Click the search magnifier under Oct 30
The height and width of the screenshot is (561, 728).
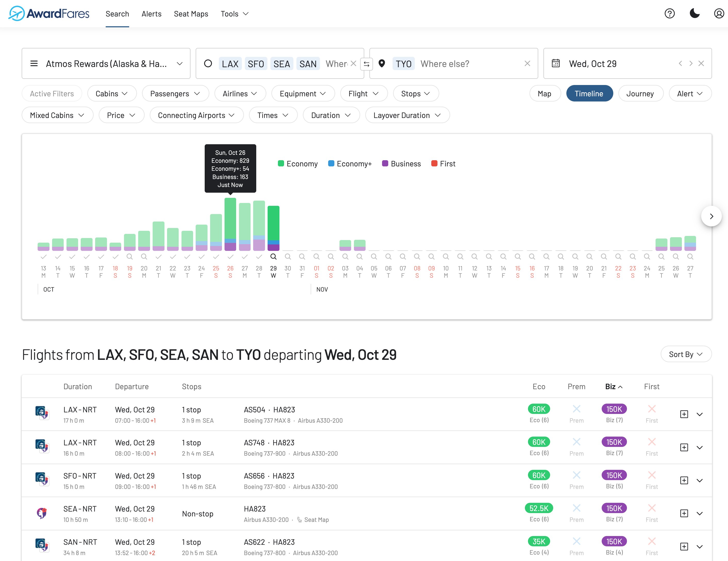click(x=288, y=257)
